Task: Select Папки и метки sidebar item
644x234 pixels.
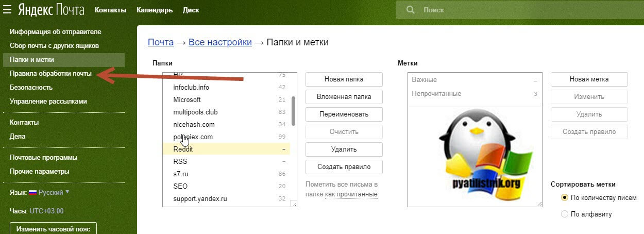Action: point(63,60)
